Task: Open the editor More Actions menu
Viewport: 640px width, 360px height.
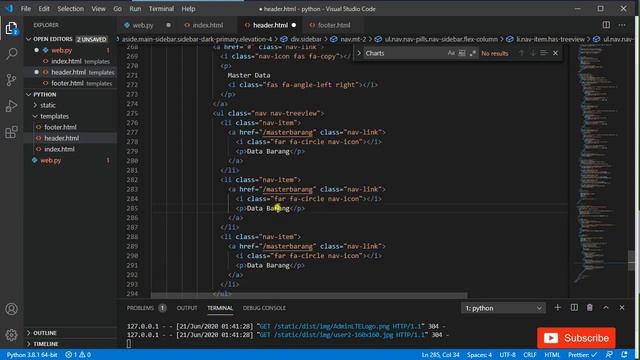Action: click(x=622, y=25)
